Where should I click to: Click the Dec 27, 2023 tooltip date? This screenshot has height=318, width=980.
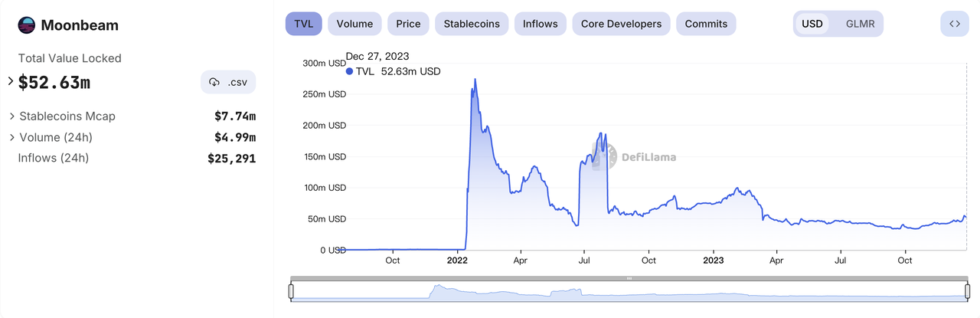[x=377, y=56]
